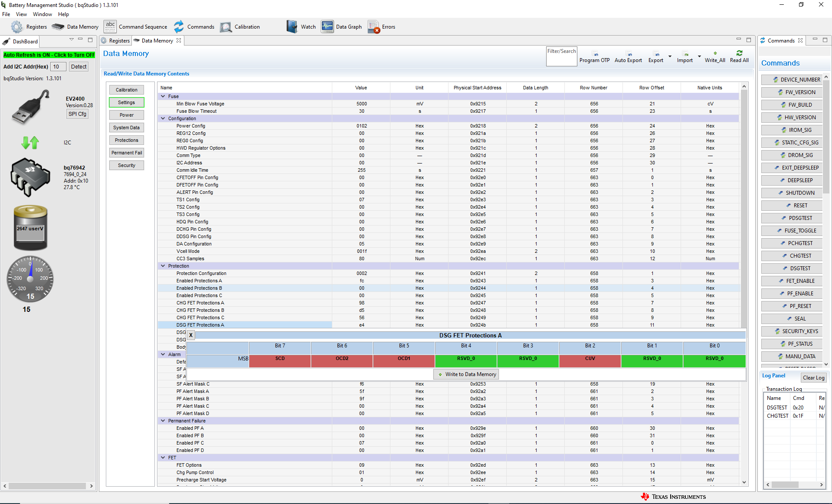Click the EV2400 USB adapter icon
832x504 pixels.
[x=30, y=107]
